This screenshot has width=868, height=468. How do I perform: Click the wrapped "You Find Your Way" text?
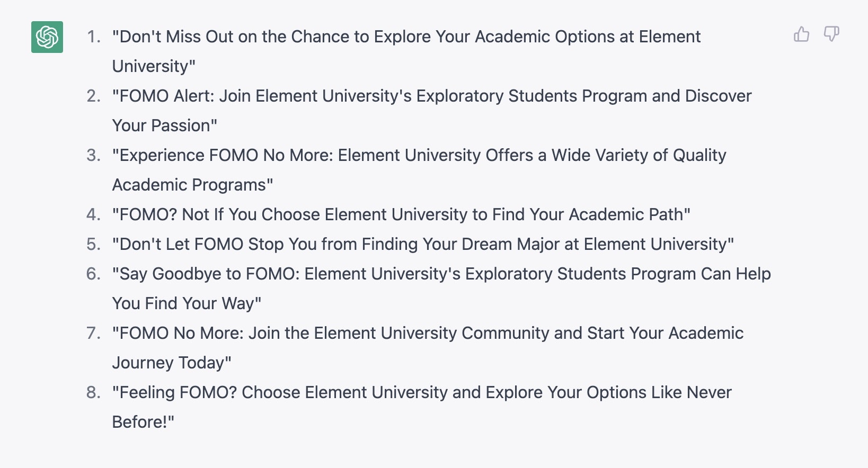[187, 303]
